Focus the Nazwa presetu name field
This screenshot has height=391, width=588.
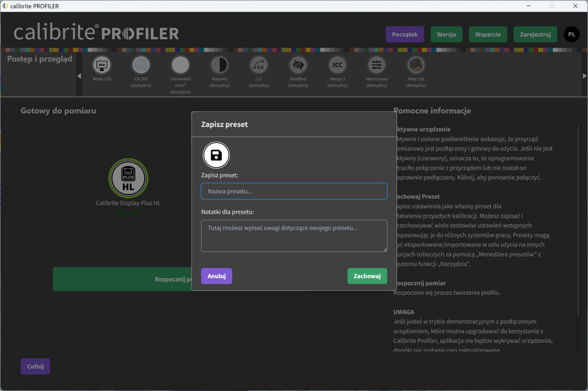[x=294, y=191]
